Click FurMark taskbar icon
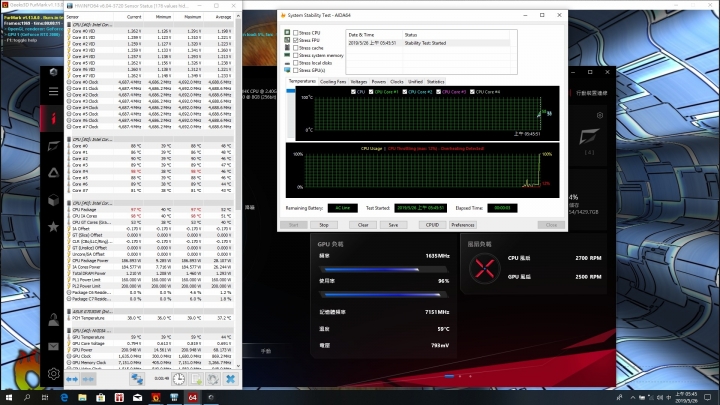 point(156,398)
